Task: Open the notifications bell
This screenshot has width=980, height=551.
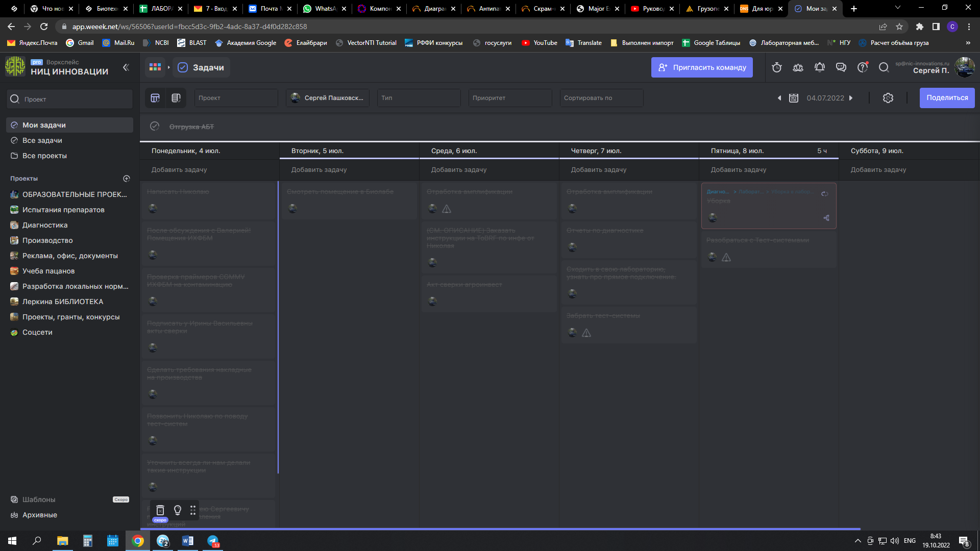Action: (x=820, y=67)
